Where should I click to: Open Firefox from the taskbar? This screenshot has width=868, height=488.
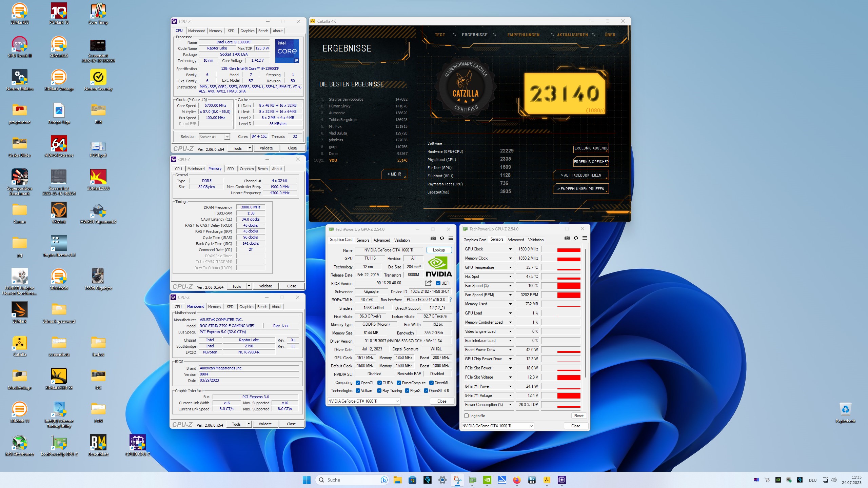click(x=517, y=480)
